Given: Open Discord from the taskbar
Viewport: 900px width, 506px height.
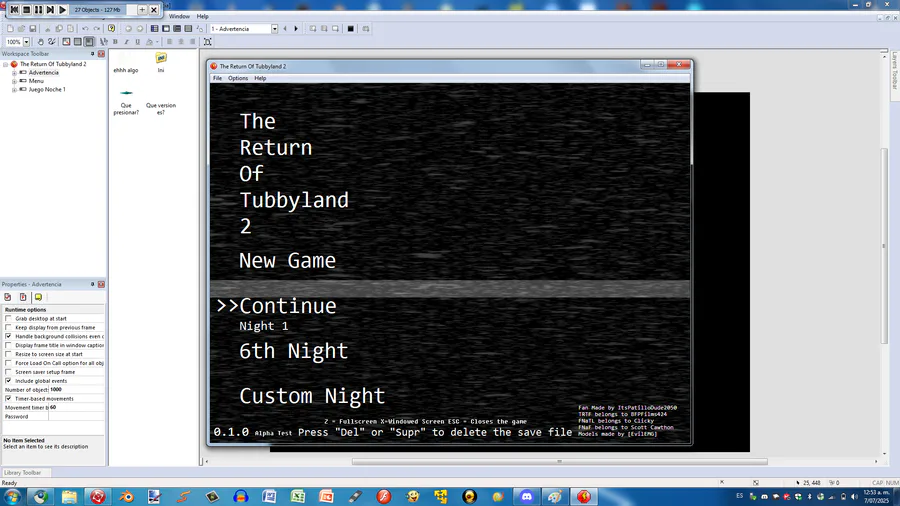Looking at the screenshot, I should tap(527, 496).
